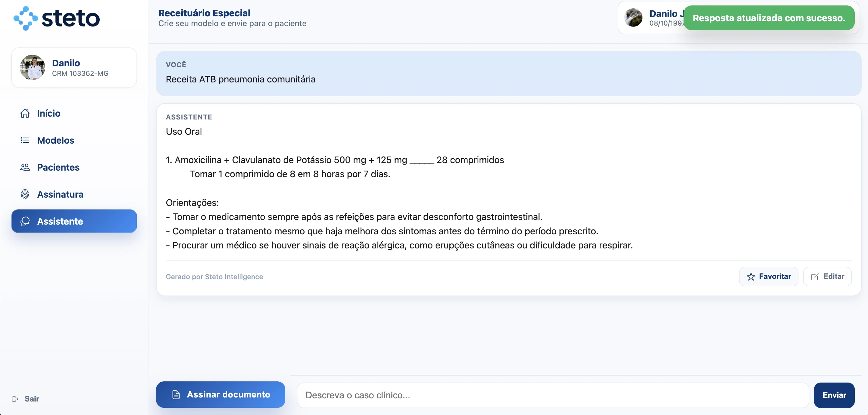The image size is (868, 415).
Task: Click the logout arrow icon beside Sair
Action: (x=15, y=399)
